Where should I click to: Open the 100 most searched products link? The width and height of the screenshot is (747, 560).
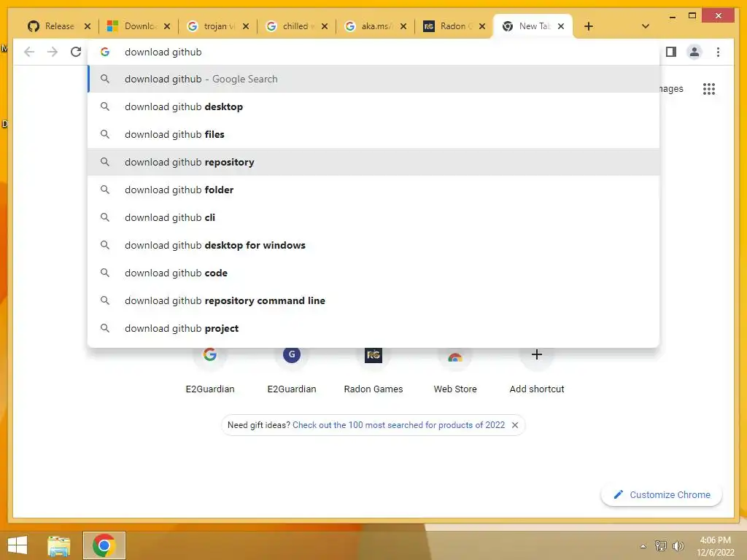click(398, 425)
